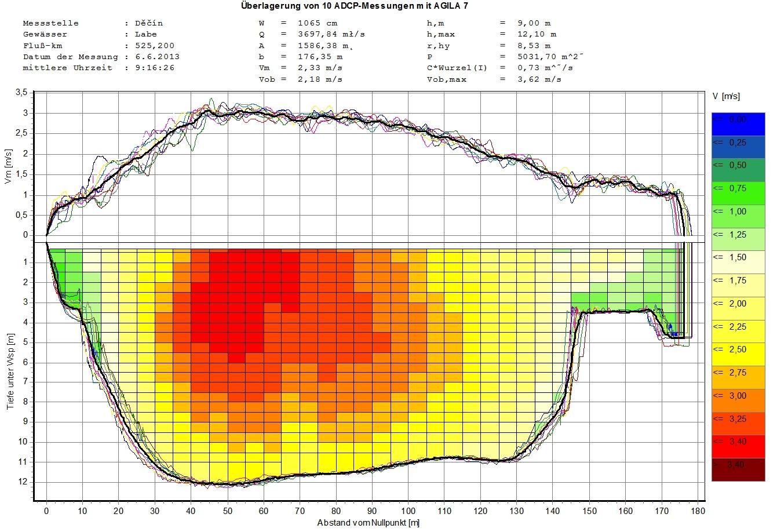Viewport: 777px width, 532px height.
Task: Select the measurement date '6.6.2013'
Action: (x=156, y=57)
